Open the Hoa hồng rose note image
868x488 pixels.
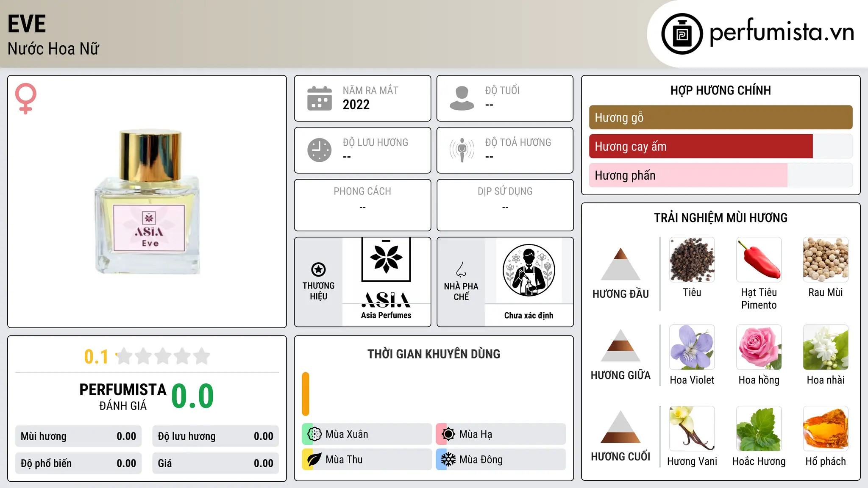(x=759, y=347)
